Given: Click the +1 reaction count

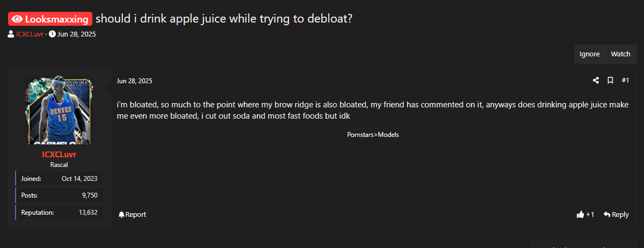Looking at the screenshot, I should coord(590,214).
